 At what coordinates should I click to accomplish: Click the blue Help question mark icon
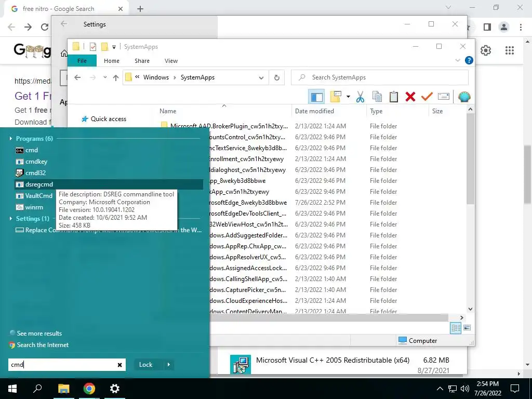(469, 60)
